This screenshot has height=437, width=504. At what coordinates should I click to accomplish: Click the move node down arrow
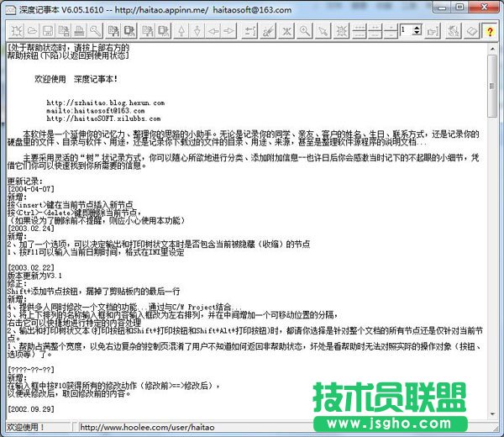[197, 31]
